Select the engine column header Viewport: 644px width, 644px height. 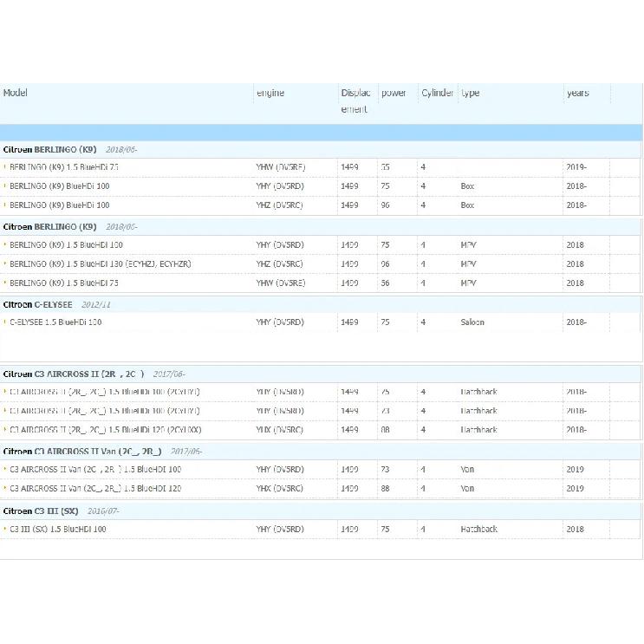[270, 93]
